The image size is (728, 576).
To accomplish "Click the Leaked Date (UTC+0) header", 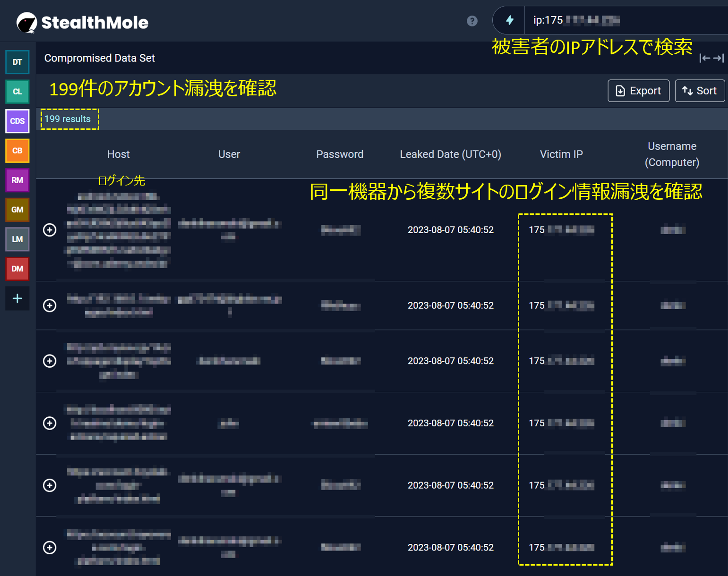I will pos(451,154).
